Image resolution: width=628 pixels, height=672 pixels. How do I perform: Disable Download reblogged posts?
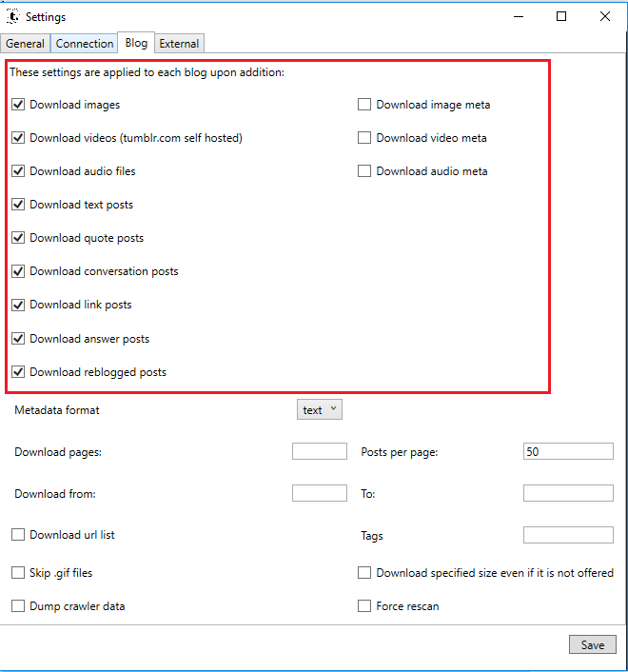(x=18, y=372)
